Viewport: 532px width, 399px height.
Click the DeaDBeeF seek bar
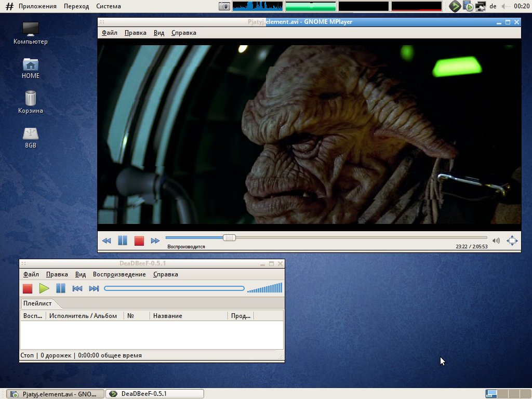[174, 288]
